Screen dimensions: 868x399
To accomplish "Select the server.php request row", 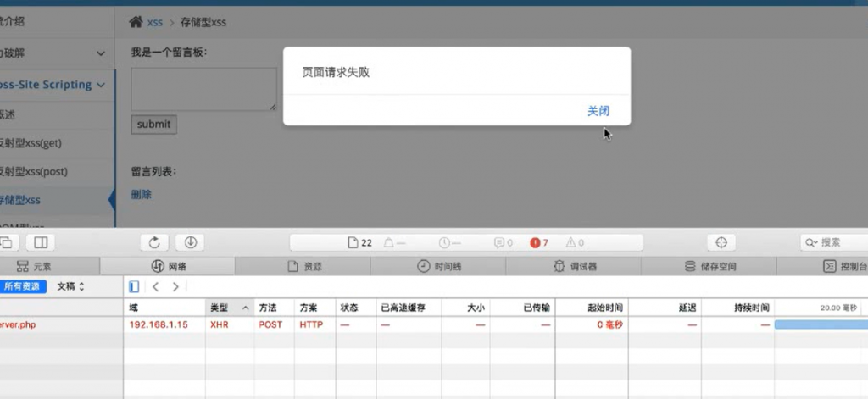I will (x=434, y=324).
